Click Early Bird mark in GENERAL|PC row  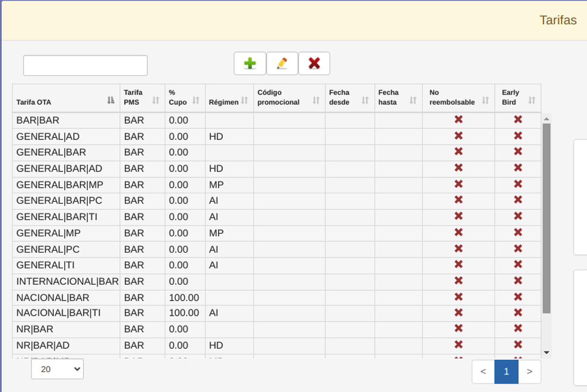tap(518, 248)
